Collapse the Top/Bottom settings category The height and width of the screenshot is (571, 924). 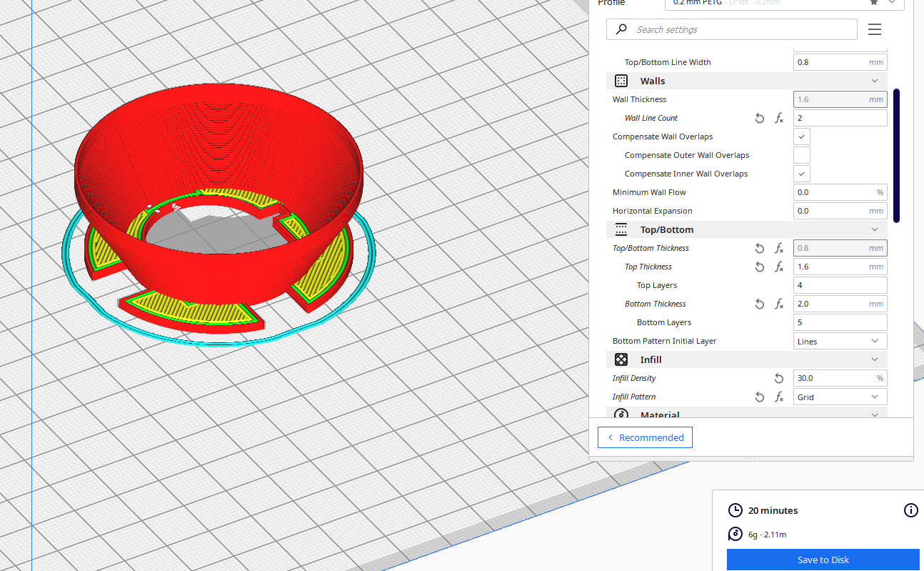coord(875,230)
